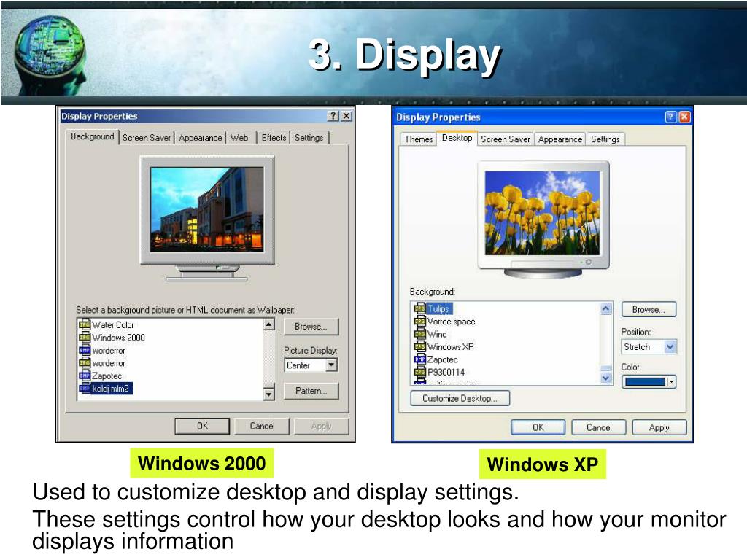Click scroll down arrow of XP Background list

pos(605,378)
